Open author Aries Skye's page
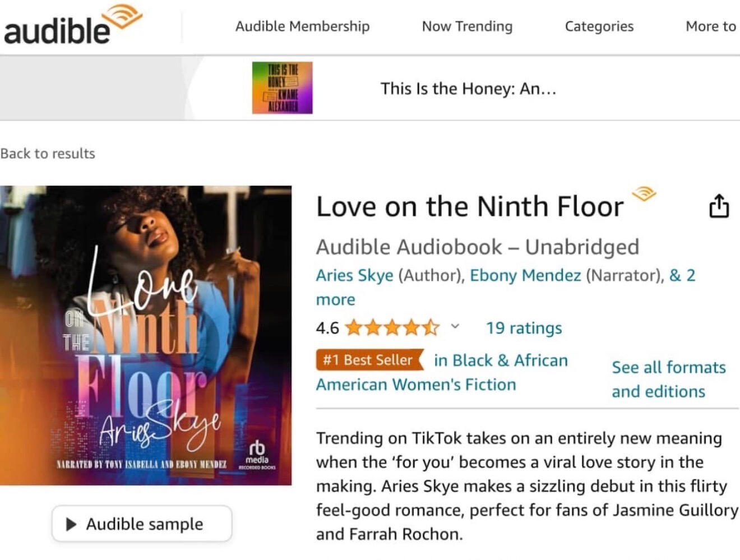The height and width of the screenshot is (560, 740). pos(354,275)
